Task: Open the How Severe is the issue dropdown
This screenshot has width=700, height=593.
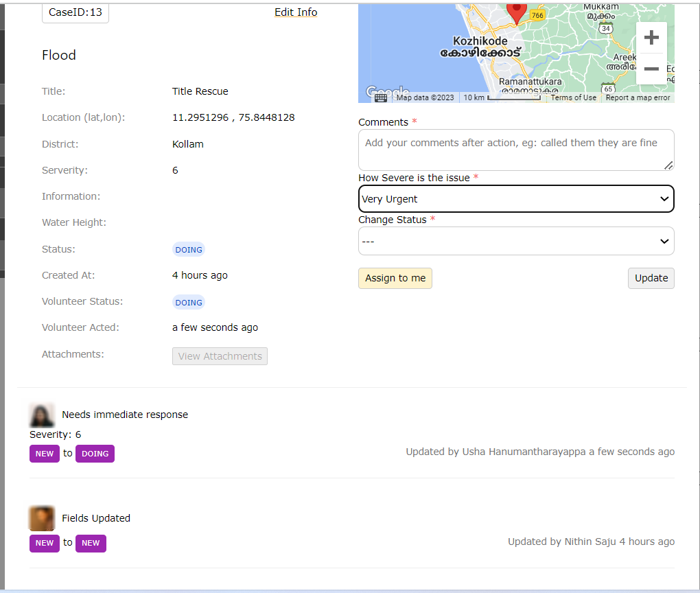Action: [x=516, y=199]
